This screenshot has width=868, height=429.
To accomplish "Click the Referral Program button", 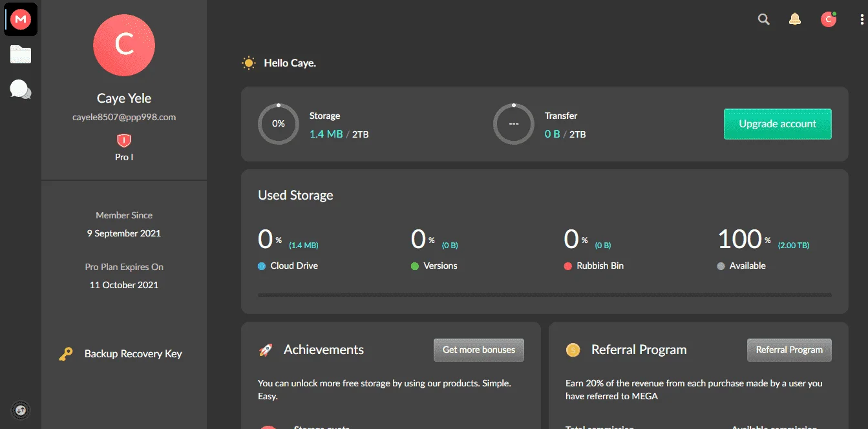I will tap(789, 350).
